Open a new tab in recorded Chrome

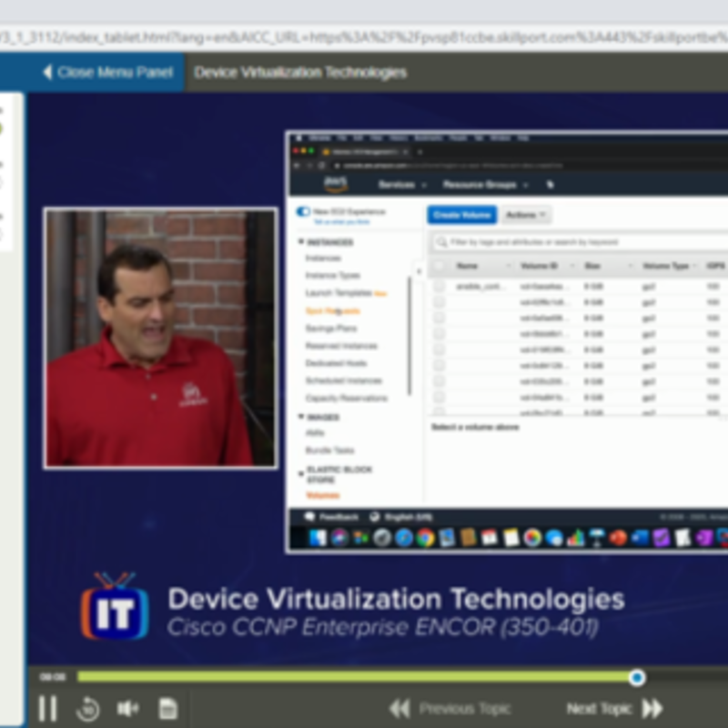click(420, 152)
